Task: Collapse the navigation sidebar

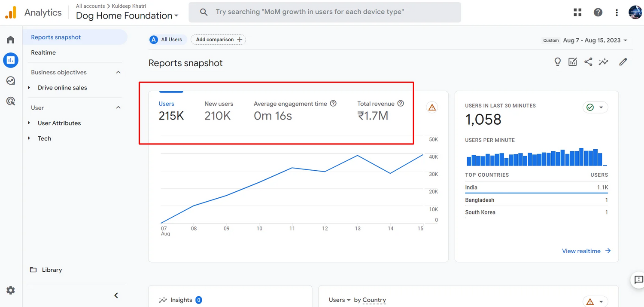Action: (x=116, y=295)
